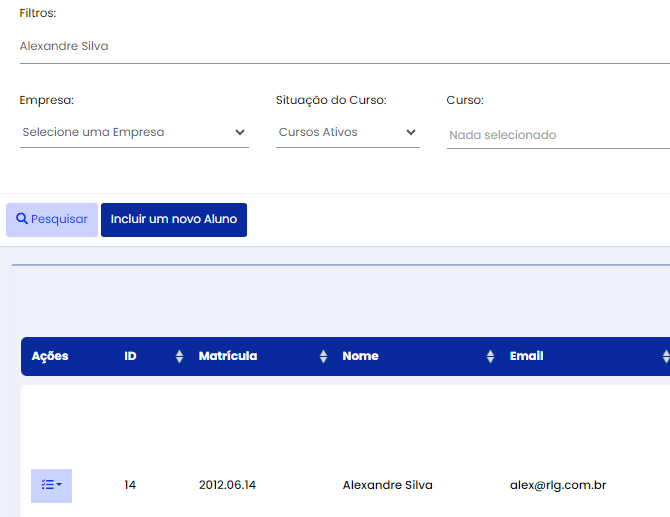Sort table by Email column arrows
Image resolution: width=670 pixels, height=517 pixels.
tap(666, 356)
